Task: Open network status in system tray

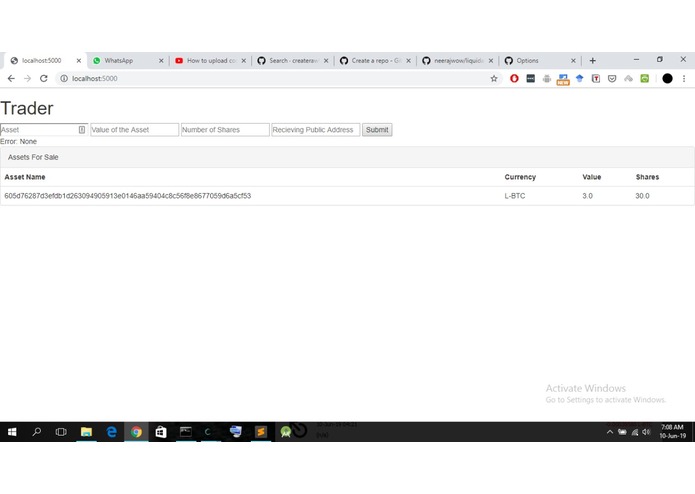Action: tap(635, 432)
